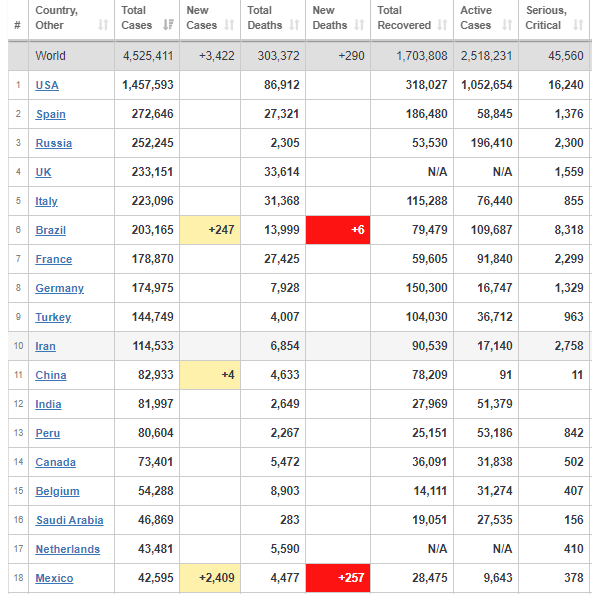This screenshot has width=592, height=594.
Task: Click the Total Recovered sort arrows
Action: click(442, 25)
